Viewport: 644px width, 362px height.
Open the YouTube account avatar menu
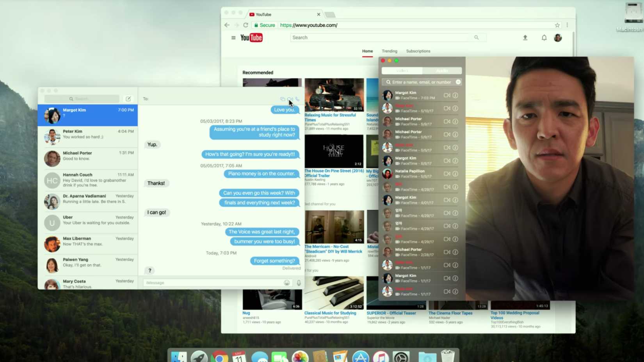[x=558, y=38]
